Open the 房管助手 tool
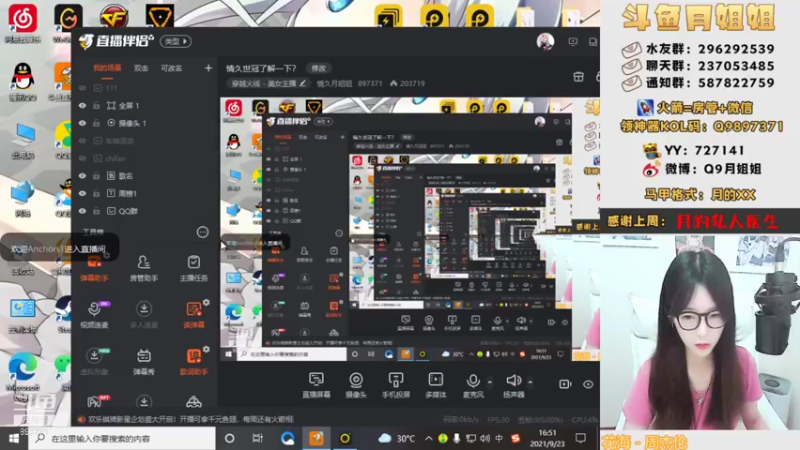Screen dimensions: 800x450 (144, 269)
